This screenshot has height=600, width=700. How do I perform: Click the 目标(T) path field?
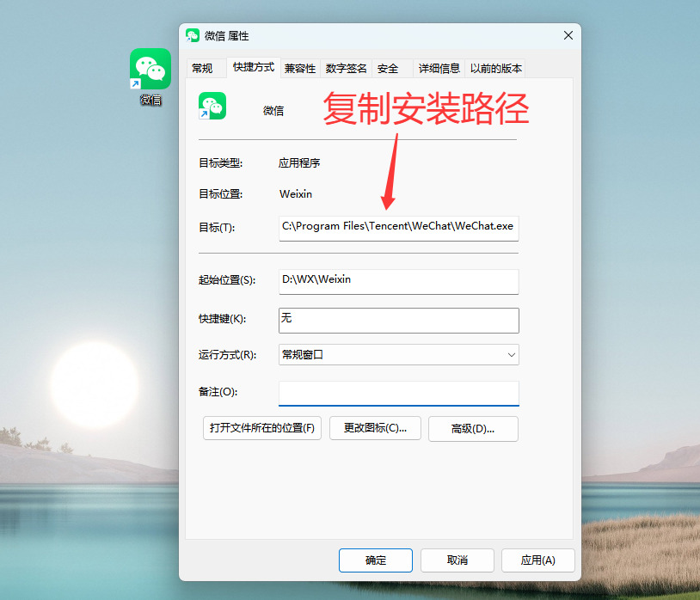[x=399, y=228]
